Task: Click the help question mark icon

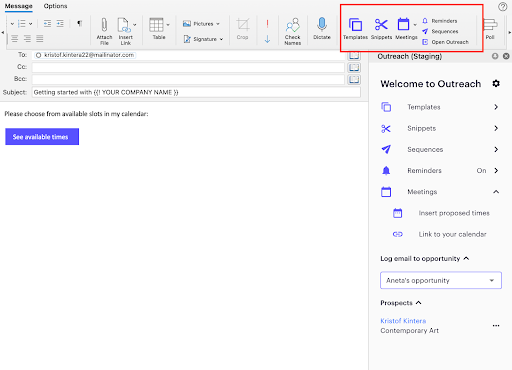Action: tap(503, 6)
